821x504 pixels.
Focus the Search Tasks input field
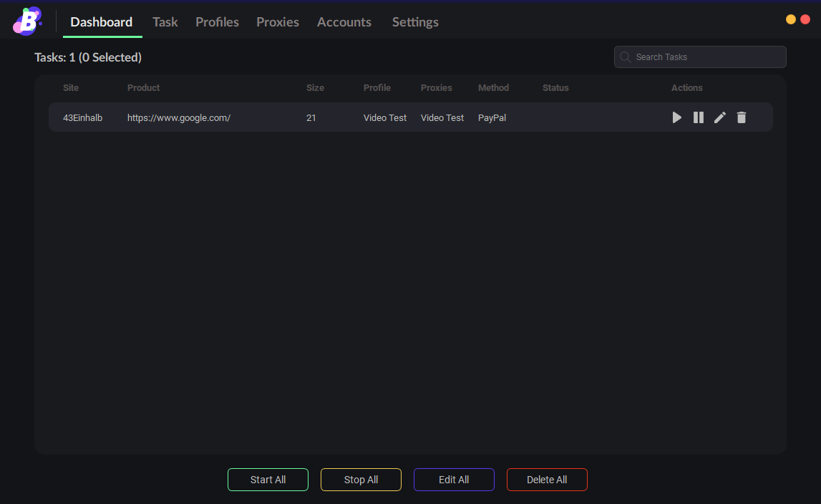pos(705,57)
